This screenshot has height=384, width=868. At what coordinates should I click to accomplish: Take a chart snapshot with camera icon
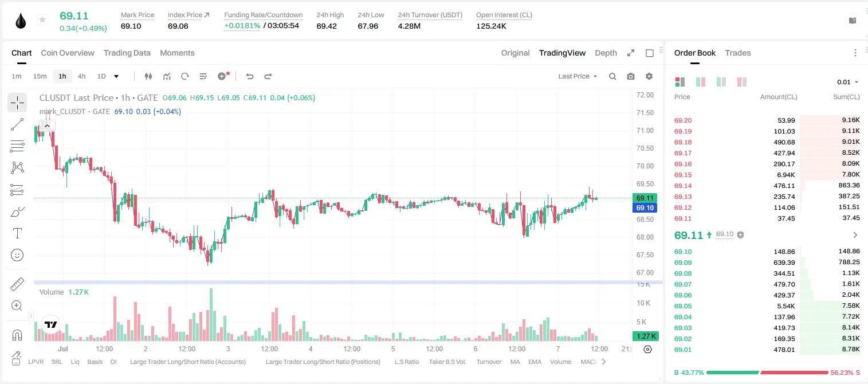631,76
